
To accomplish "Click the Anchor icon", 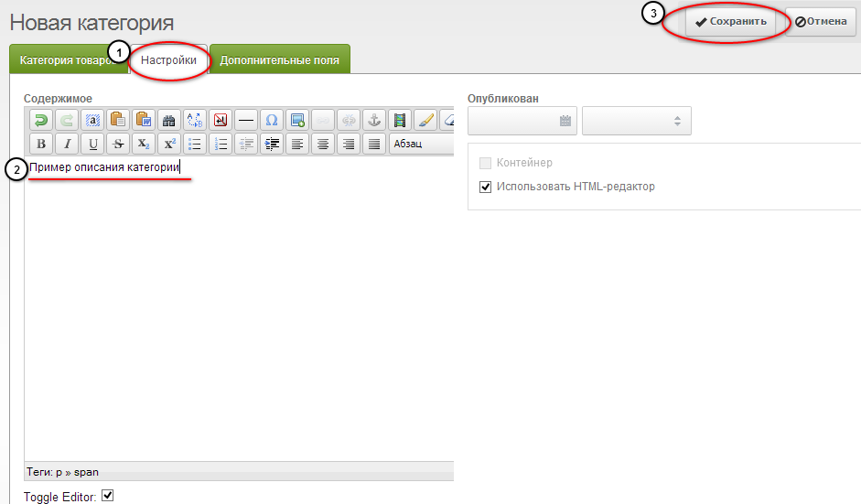I will 373,120.
